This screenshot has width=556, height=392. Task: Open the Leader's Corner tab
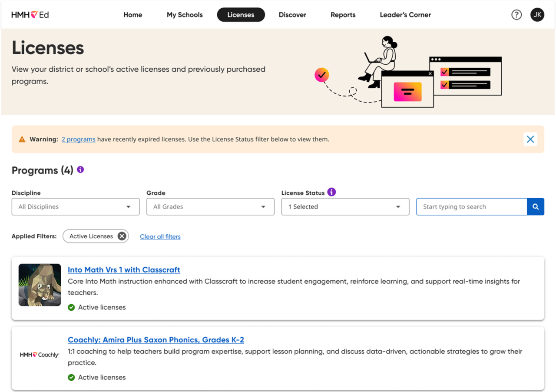405,15
